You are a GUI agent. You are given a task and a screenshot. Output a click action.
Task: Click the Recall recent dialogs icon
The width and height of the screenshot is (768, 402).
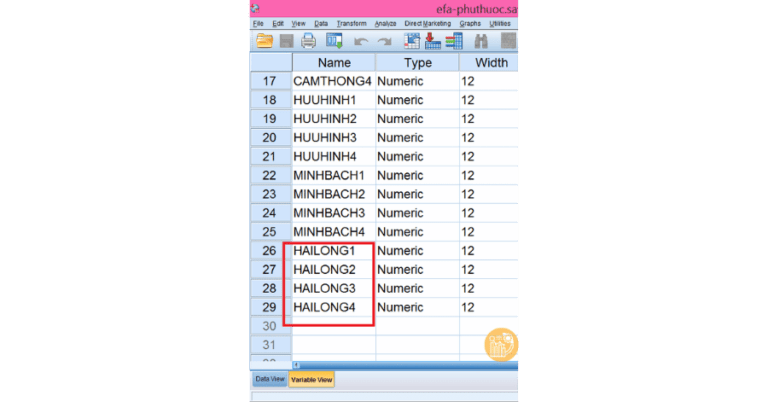click(334, 41)
